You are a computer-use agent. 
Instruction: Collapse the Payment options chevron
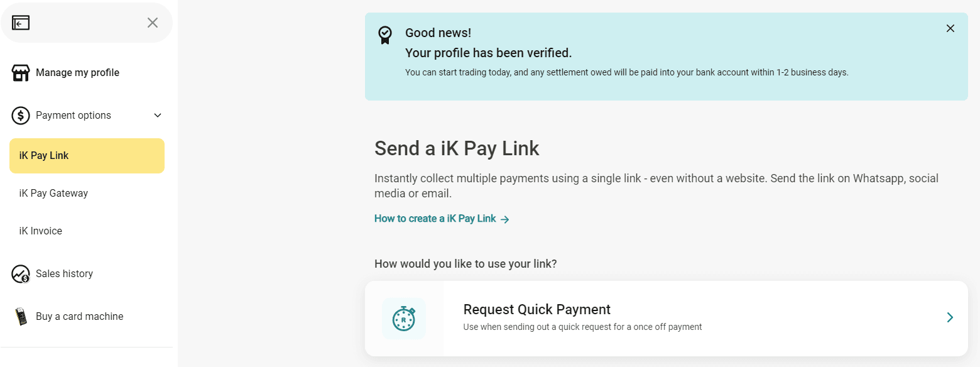pos(158,116)
